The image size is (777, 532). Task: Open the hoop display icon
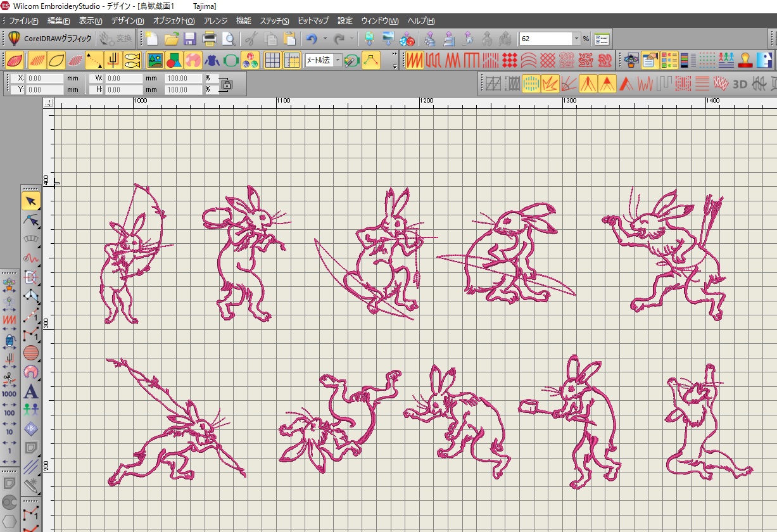pyautogui.click(x=231, y=60)
